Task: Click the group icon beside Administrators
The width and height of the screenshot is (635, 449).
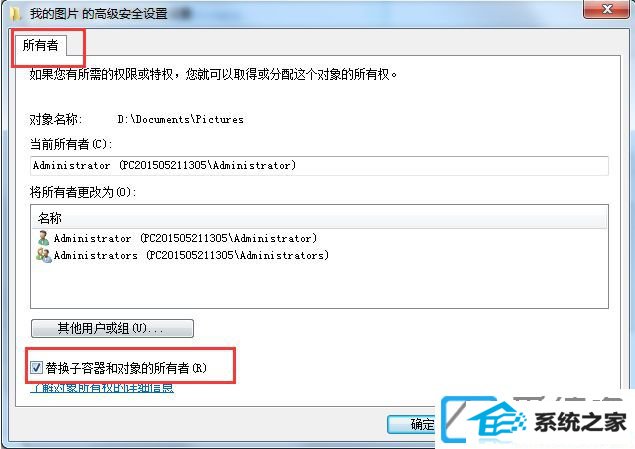Action: tap(44, 255)
